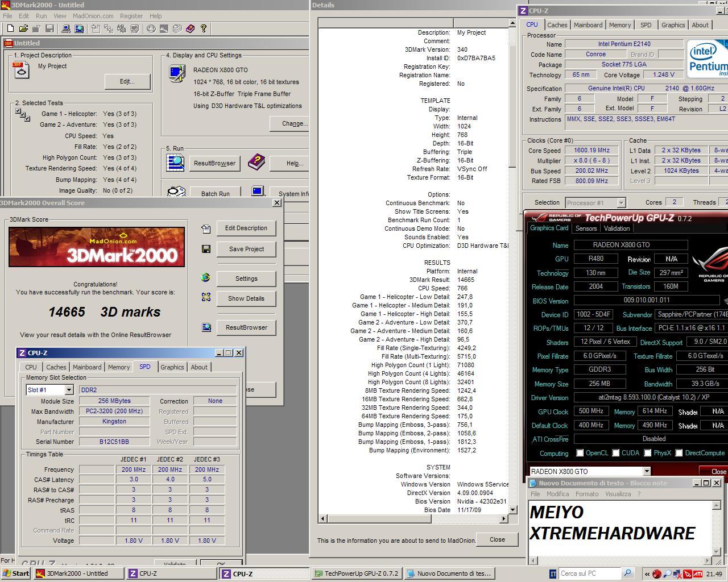The image size is (728, 582).
Task: Open the Memory tab in top-right CPU-Z window
Action: click(x=620, y=25)
